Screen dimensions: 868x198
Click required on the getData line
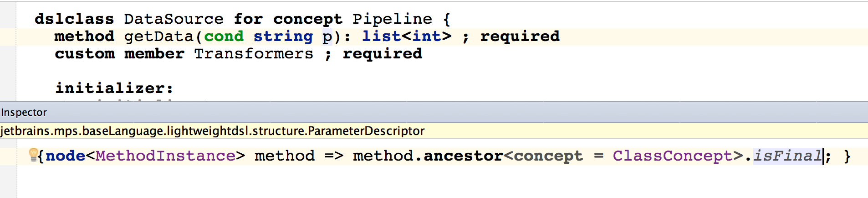520,36
